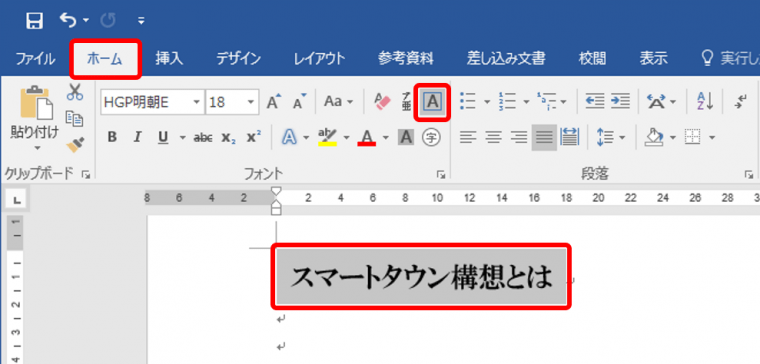Screen dimensions: 760x364
Task: Center align text
Action: tap(493, 138)
